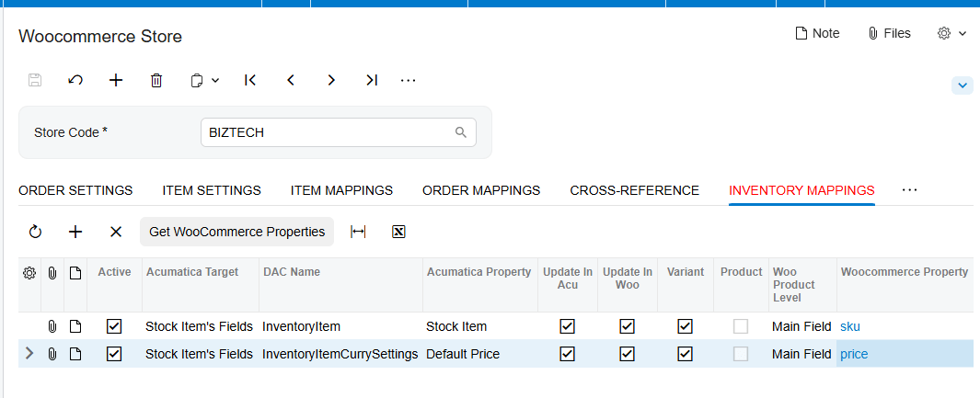Select the Inventory Mappings tab
Screen dimensions: 980x398
tap(801, 190)
